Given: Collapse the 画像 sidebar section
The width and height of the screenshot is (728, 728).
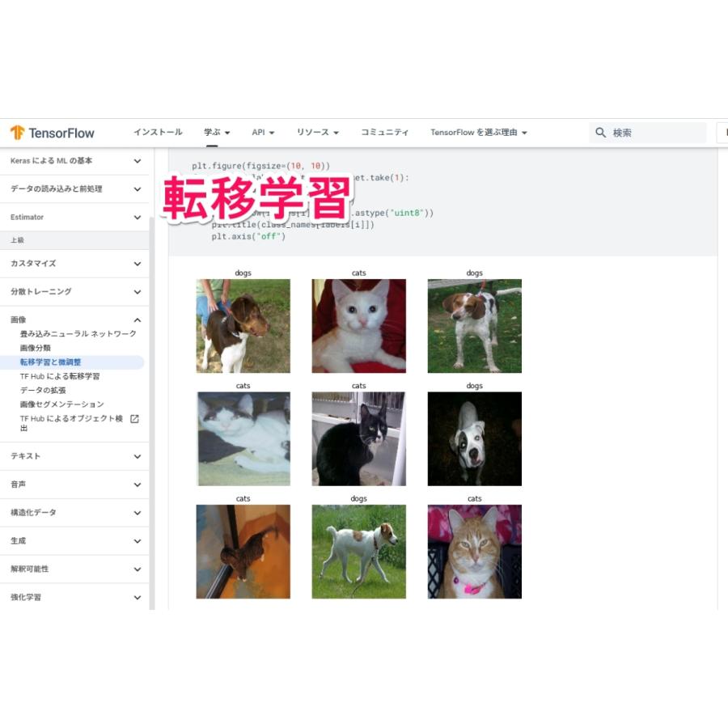Looking at the screenshot, I should pos(74,319).
